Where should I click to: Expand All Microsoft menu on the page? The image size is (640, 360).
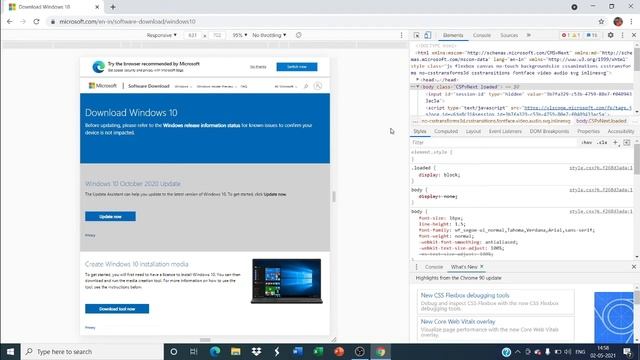point(286,87)
